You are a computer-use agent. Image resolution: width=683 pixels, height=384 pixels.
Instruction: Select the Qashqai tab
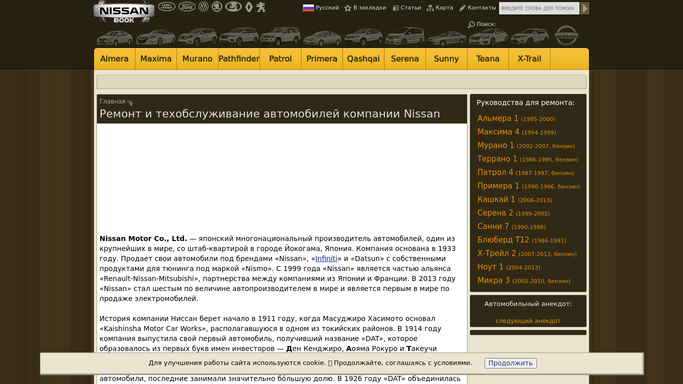point(363,59)
